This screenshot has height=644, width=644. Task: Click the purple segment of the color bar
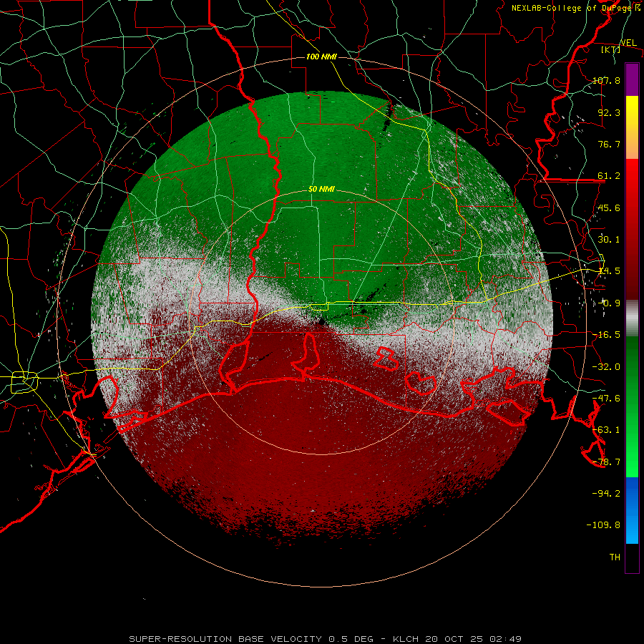[632, 79]
